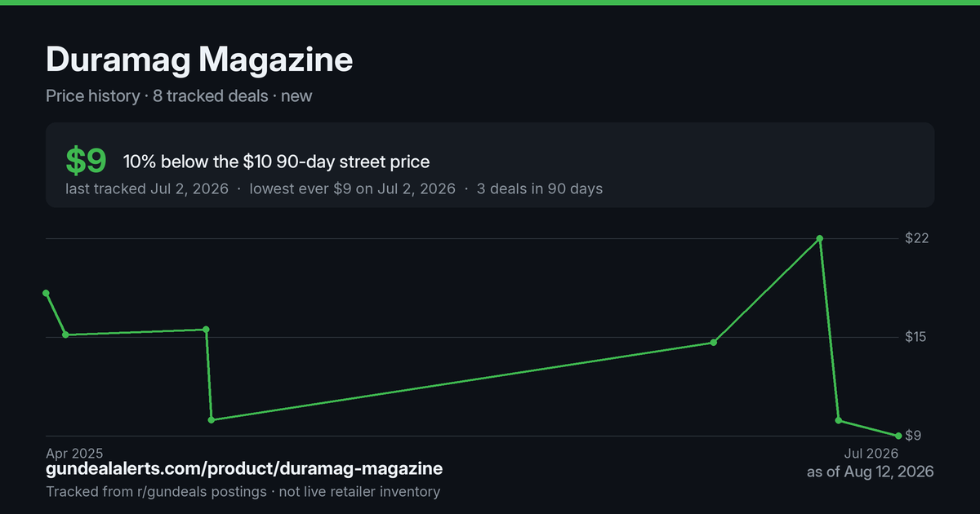Click the last tracked and lowest ever details line
The image size is (980, 514).
[x=334, y=188]
